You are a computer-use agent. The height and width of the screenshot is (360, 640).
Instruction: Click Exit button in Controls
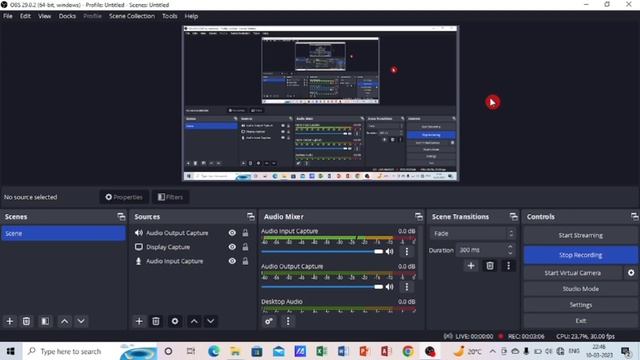tap(580, 320)
